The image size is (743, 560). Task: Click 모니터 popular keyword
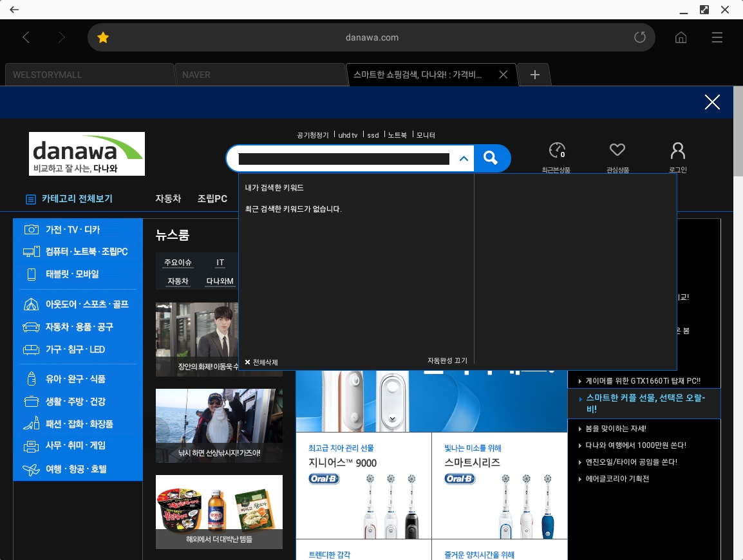click(426, 135)
